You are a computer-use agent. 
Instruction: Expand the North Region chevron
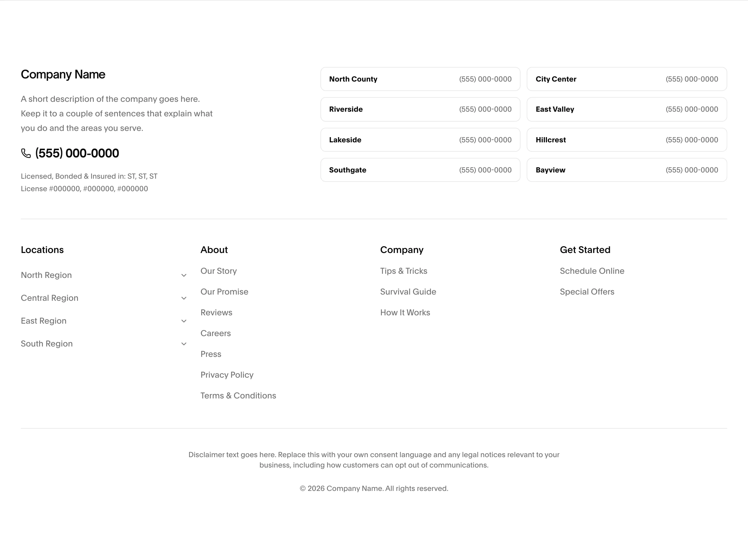pyautogui.click(x=184, y=275)
